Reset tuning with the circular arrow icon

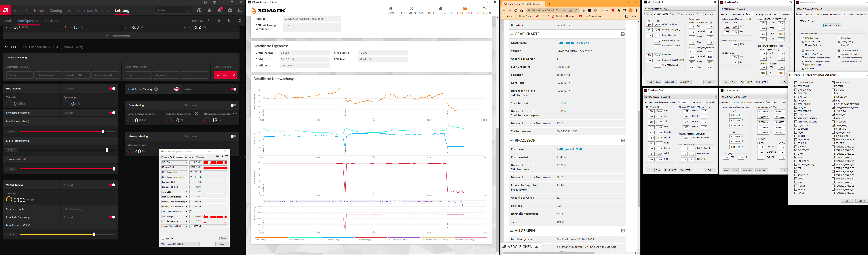point(240,21)
